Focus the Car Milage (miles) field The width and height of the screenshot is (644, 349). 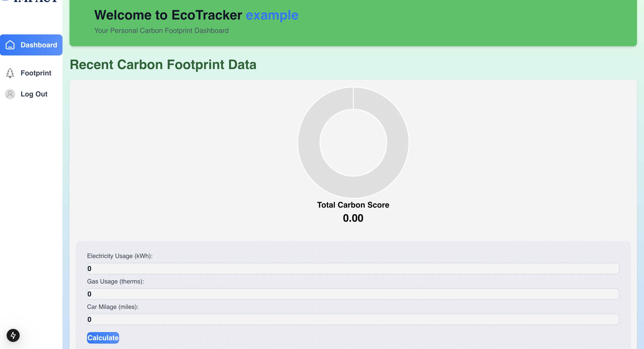pos(353,319)
